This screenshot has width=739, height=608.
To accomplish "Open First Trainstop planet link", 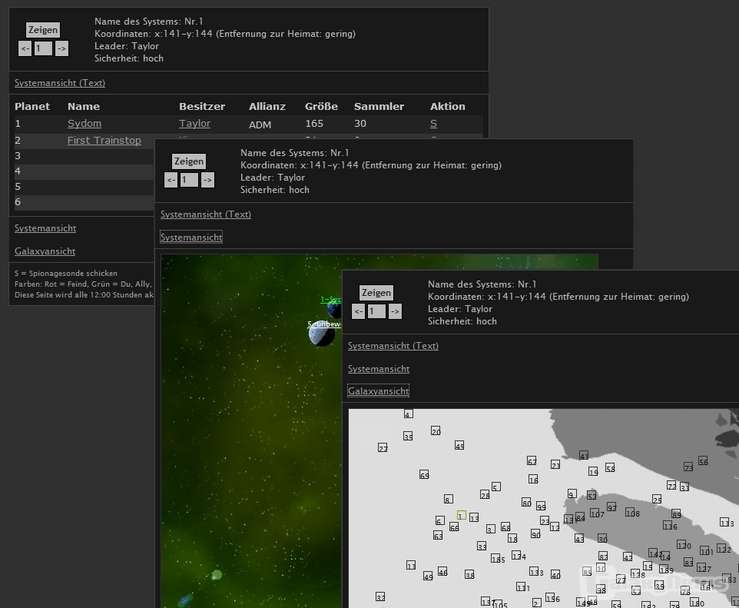I will pyautogui.click(x=104, y=140).
